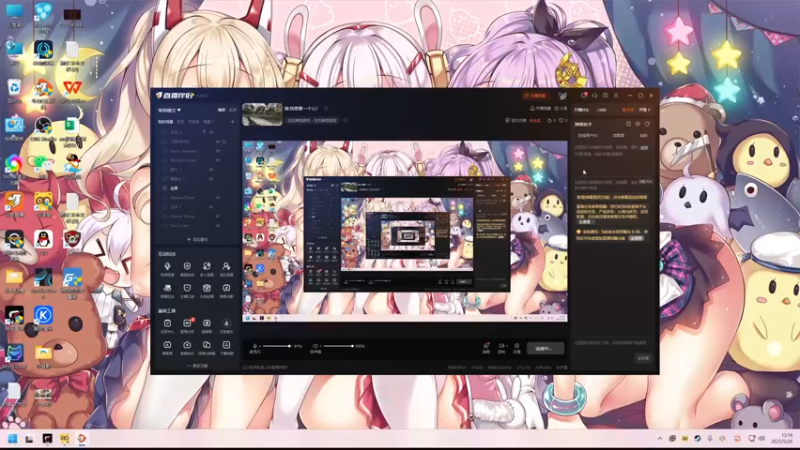Click the stream category tag
The height and width of the screenshot is (450, 800).
(312, 121)
